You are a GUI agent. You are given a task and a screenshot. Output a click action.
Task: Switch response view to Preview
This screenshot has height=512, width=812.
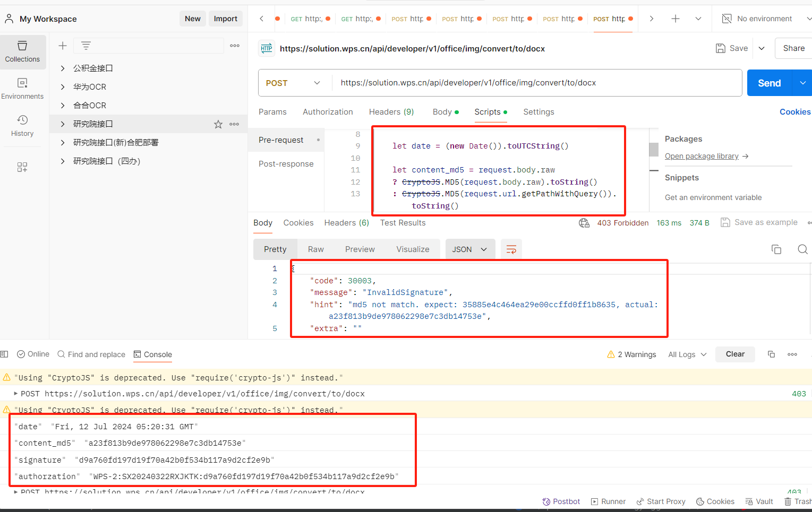point(360,249)
